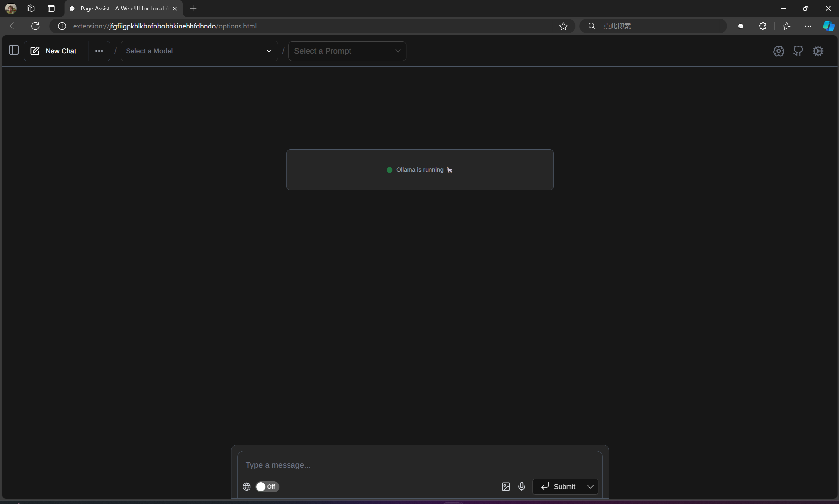Viewport: 839px width, 504px height.
Task: Open the model settings icon at top right
Action: click(778, 51)
